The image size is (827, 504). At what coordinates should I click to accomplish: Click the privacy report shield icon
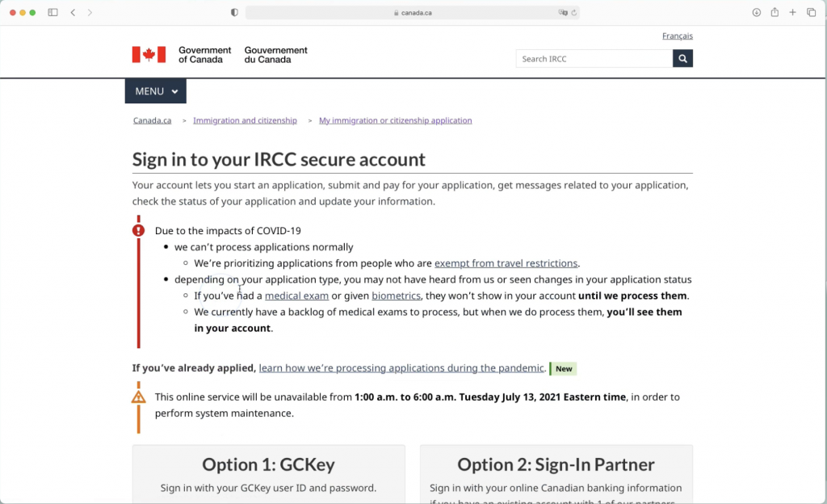point(235,13)
